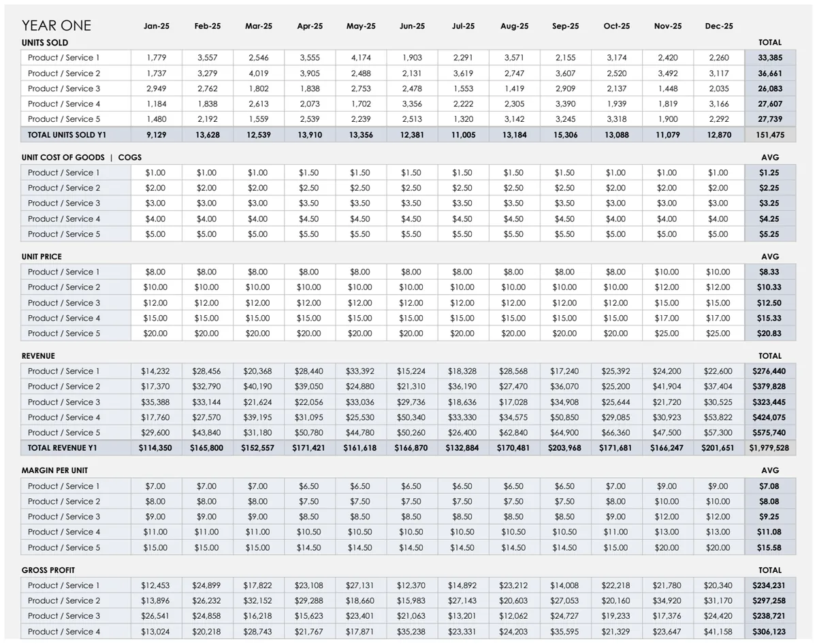This screenshot has width=817, height=644.
Task: Select gross profit total $234,231
Action: (770, 585)
